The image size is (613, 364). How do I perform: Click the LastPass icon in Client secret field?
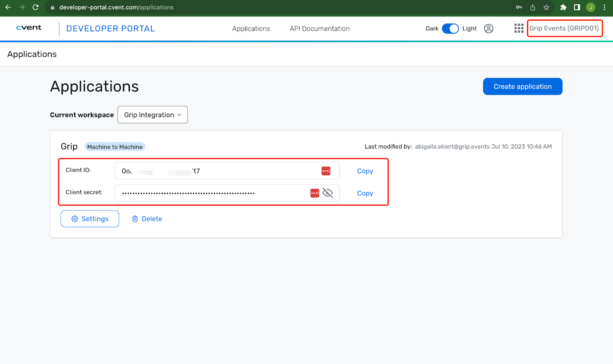[x=315, y=193]
